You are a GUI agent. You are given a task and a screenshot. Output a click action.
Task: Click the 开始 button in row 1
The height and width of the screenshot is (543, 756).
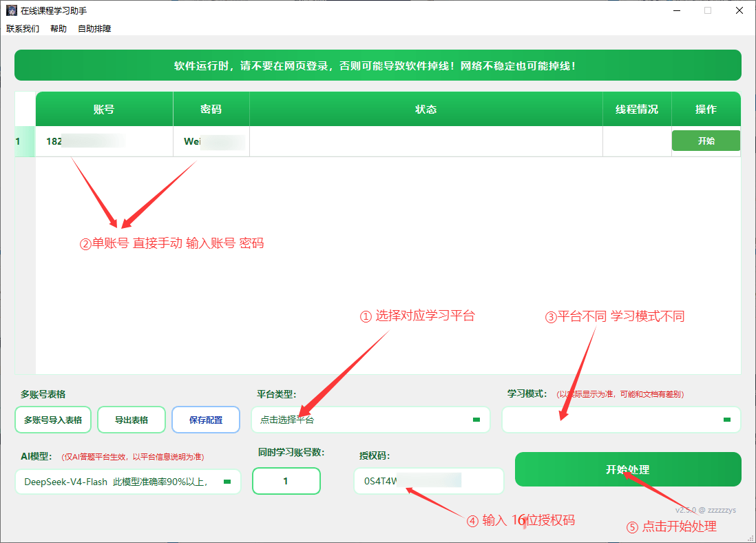[706, 141]
